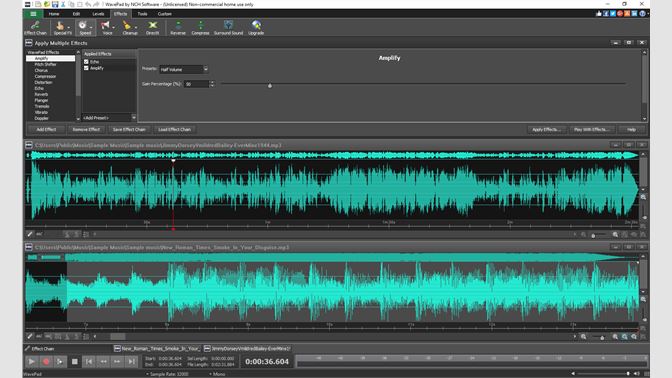Switch to the Levels ribbon tab
672x378 pixels.
[98, 14]
